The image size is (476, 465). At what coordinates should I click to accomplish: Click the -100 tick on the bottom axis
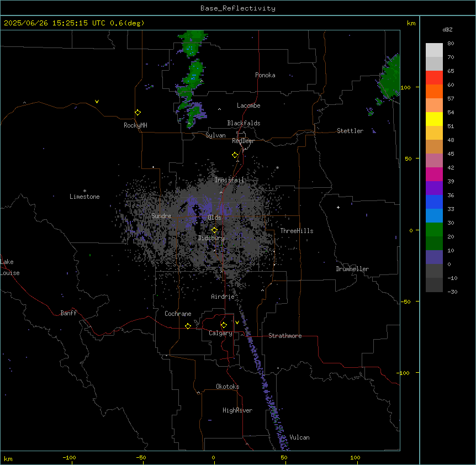click(69, 457)
